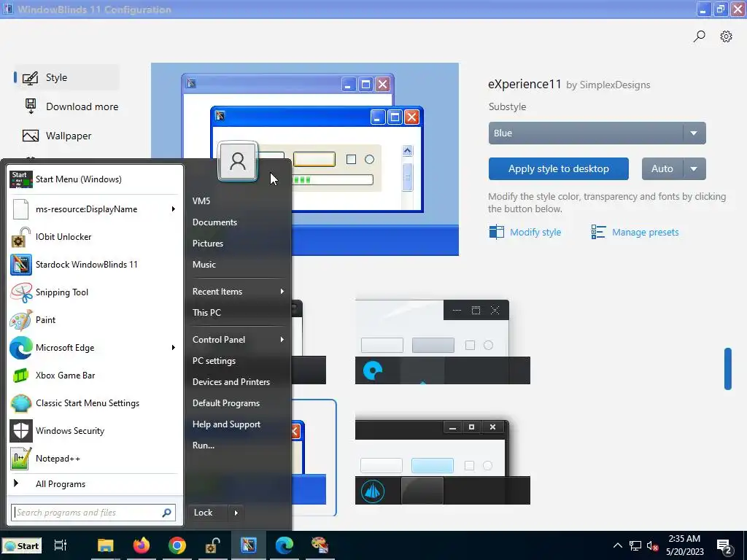
Task: Open File Explorer from taskbar
Action: tap(105, 545)
